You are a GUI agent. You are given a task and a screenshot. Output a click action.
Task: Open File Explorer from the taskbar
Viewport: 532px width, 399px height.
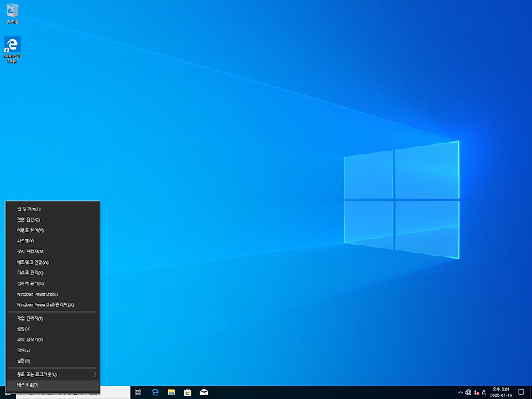(x=171, y=392)
